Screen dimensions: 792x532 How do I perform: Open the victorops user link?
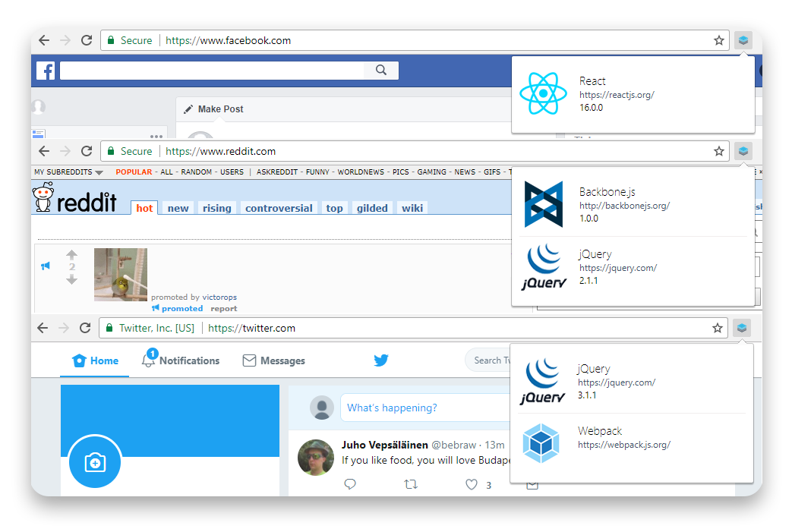click(219, 297)
